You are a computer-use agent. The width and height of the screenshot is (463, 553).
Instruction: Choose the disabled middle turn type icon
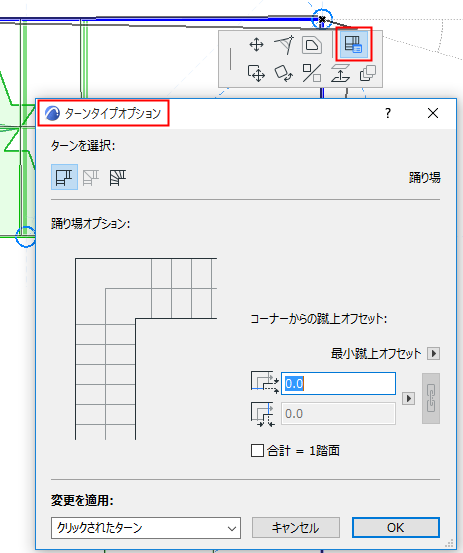(x=91, y=177)
